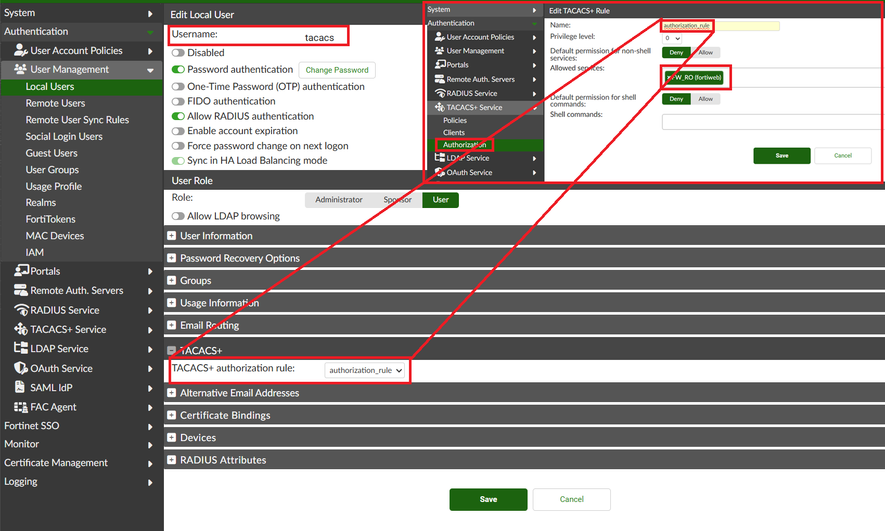This screenshot has width=885, height=531.
Task: Click User Account Policies icon in inset sidebar
Action: click(440, 37)
